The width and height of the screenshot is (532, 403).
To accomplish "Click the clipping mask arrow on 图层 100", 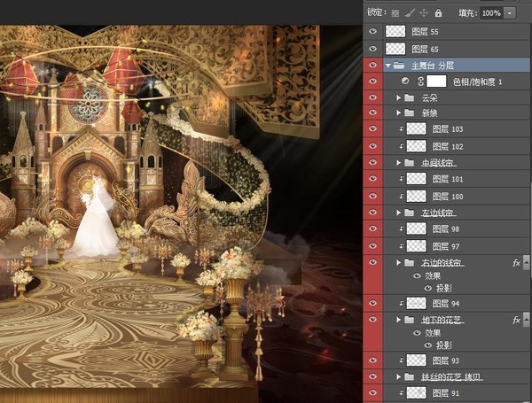I will 402,196.
